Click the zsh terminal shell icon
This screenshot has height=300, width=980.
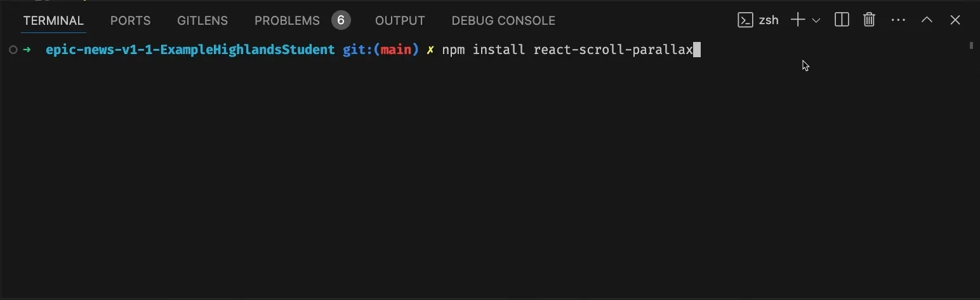coord(745,20)
